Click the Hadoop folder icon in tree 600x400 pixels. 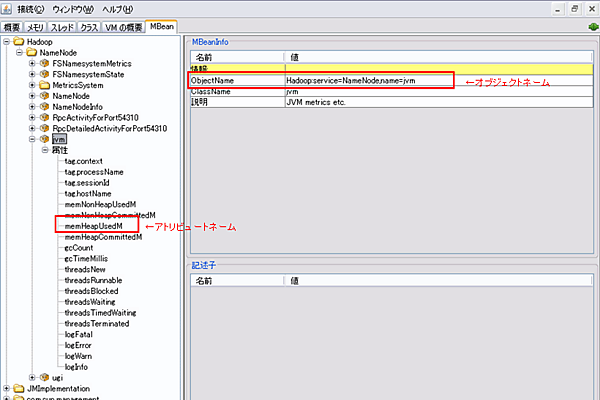click(19, 42)
